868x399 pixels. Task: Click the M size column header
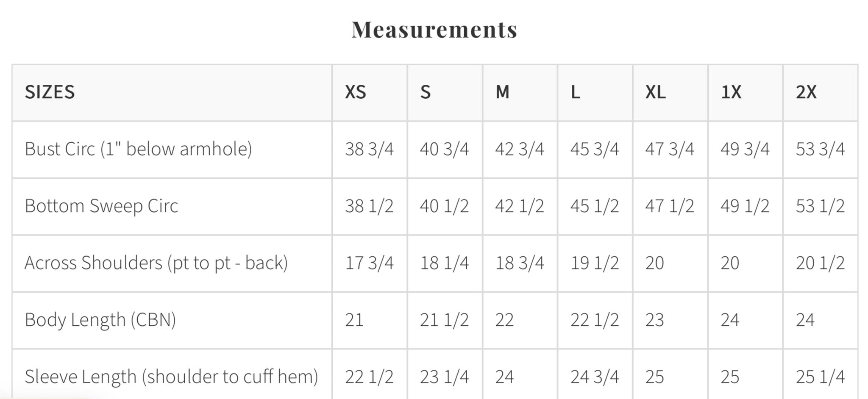pyautogui.click(x=502, y=92)
